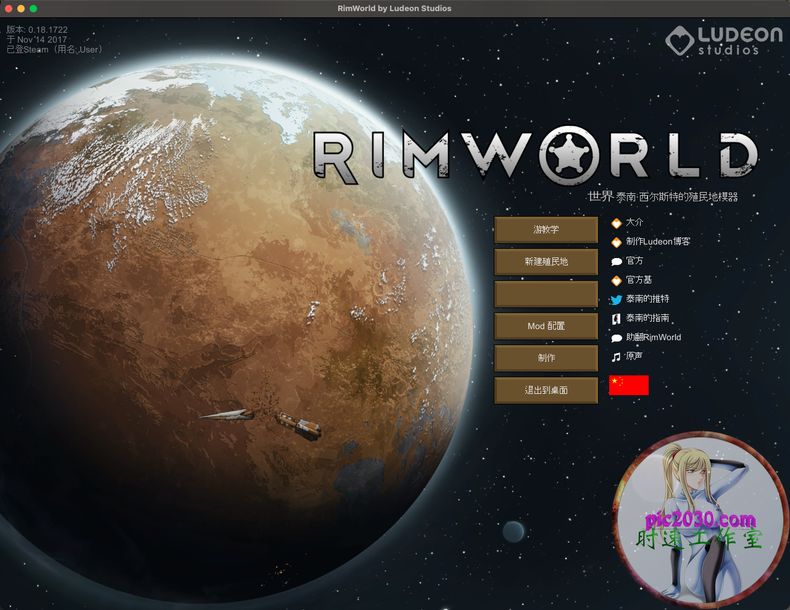Start the tutorial with the 游教学 button
Screen dimensions: 790x610
point(546,230)
